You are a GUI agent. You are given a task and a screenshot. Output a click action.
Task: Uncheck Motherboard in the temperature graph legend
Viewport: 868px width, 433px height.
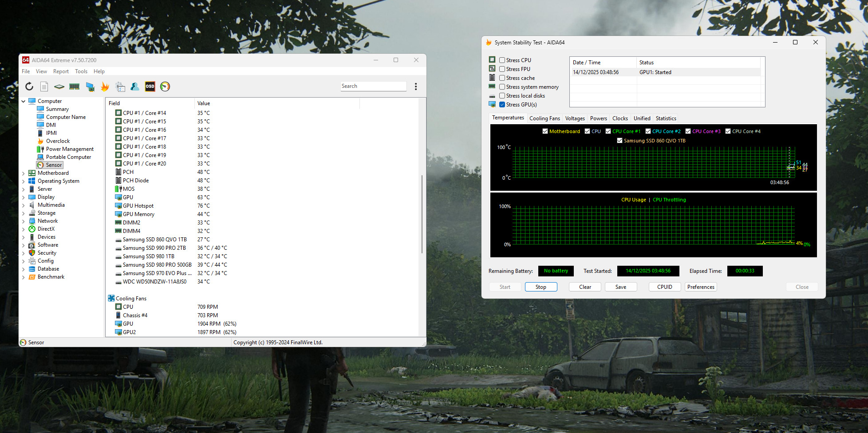(545, 131)
